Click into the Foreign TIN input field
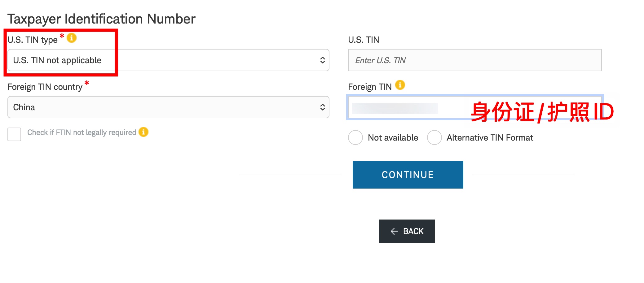The height and width of the screenshot is (283, 644). [475, 107]
